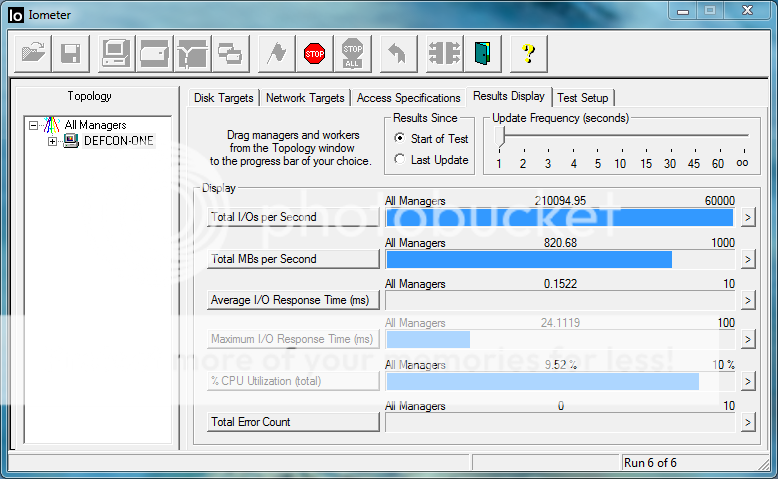Viewport: 778px width, 479px height.
Task: Select the Start of Test radio button
Action: 400,139
